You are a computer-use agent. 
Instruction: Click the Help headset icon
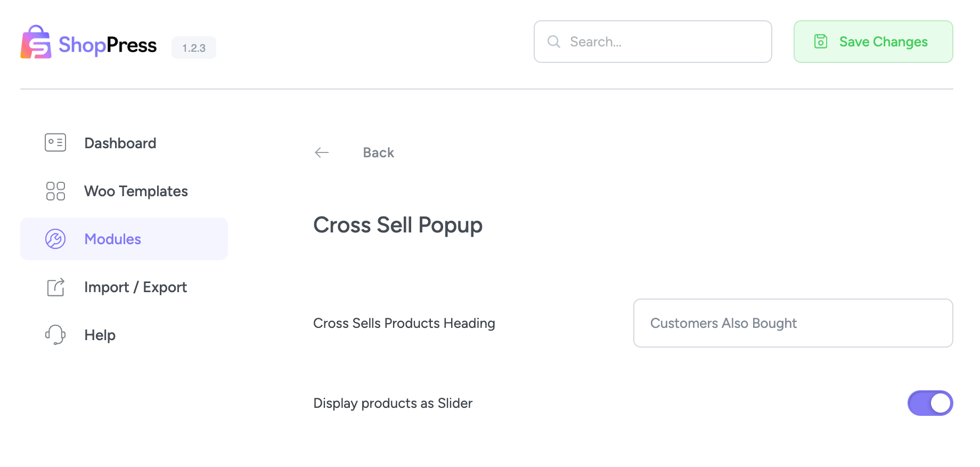[55, 335]
